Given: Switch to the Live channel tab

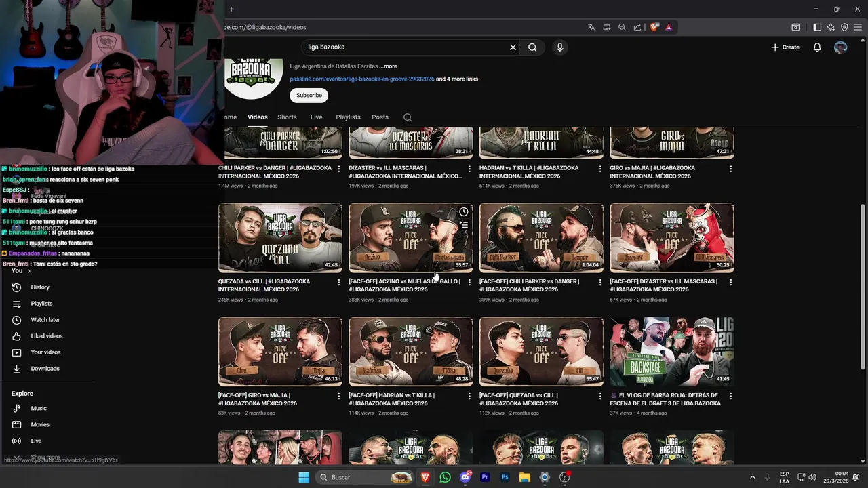Looking at the screenshot, I should tap(316, 117).
